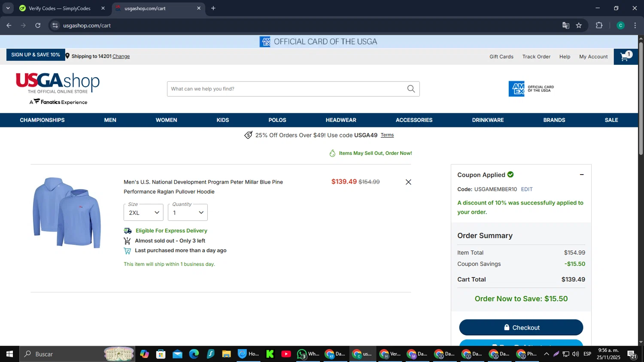Screen dimensions: 644x362
Task: Open WhatsApp from the taskbar
Action: pyautogui.click(x=308, y=354)
